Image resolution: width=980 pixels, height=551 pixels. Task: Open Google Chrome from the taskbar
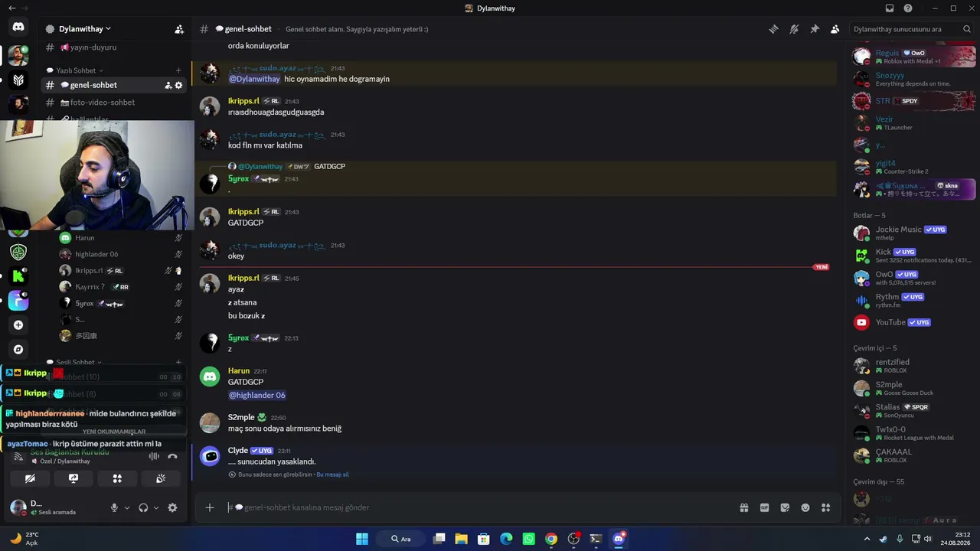pos(550,539)
